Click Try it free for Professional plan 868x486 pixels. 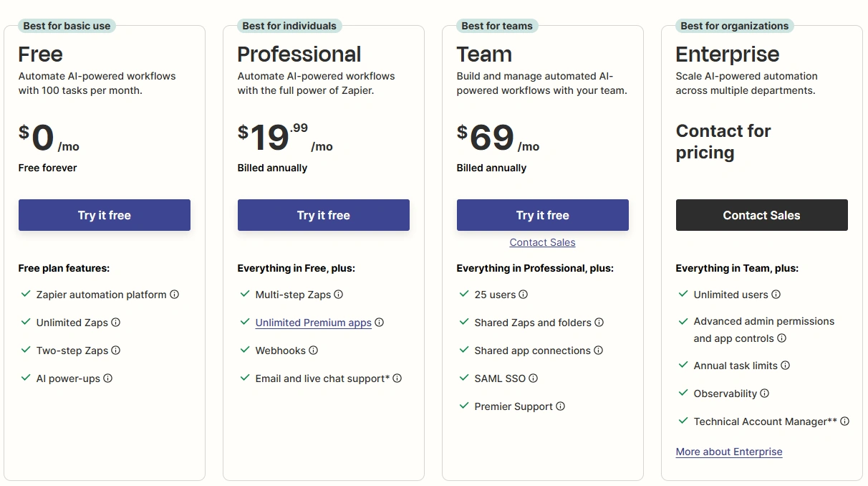pyautogui.click(x=324, y=215)
